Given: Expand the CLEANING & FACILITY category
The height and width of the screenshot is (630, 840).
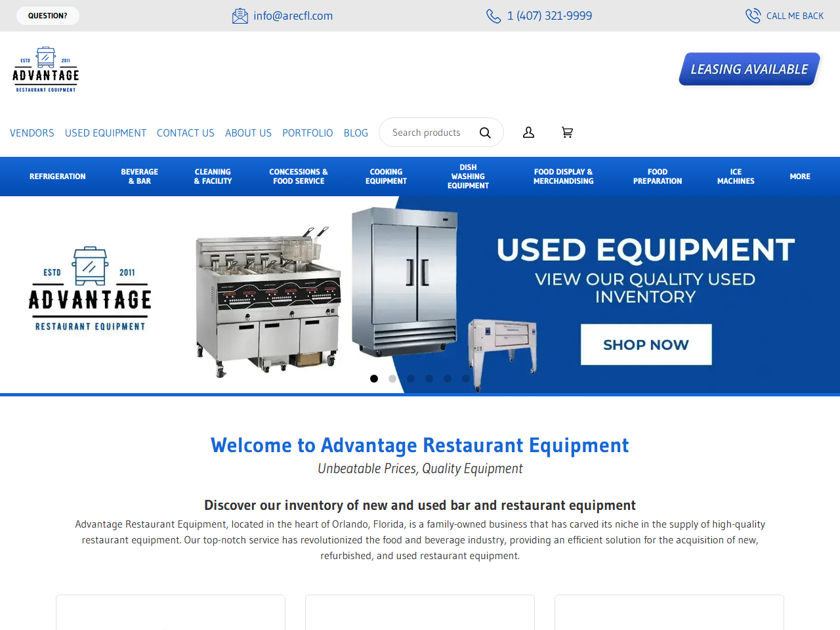Looking at the screenshot, I should (213, 177).
